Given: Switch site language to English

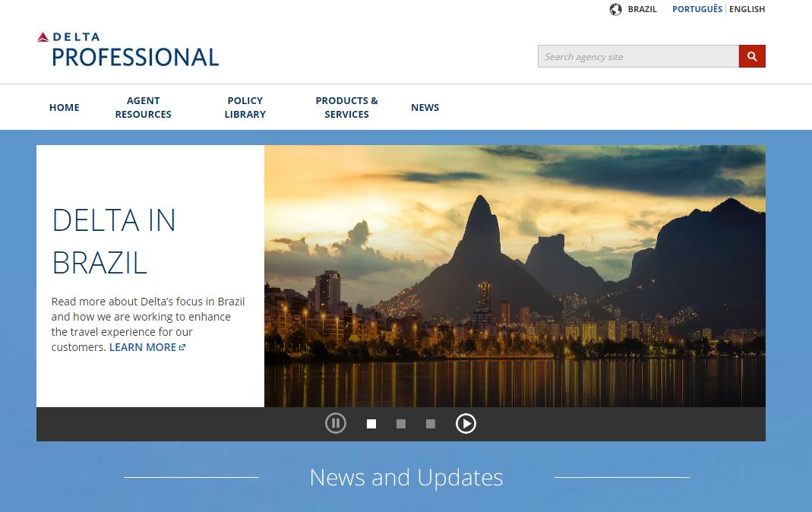Looking at the screenshot, I should (x=747, y=9).
